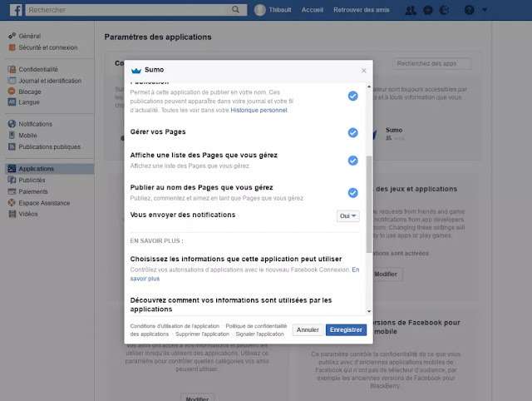532x401 pixels.
Task: Select Paiements in sidebar
Action: 33,191
